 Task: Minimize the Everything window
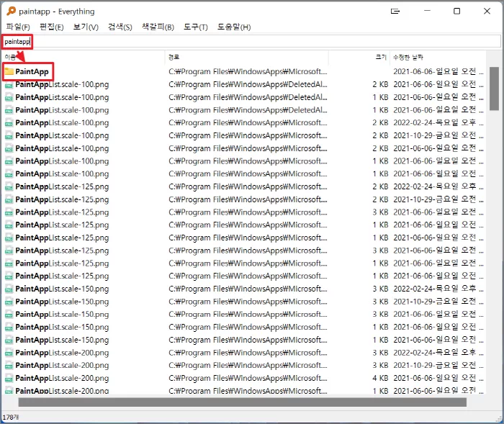pos(427,11)
